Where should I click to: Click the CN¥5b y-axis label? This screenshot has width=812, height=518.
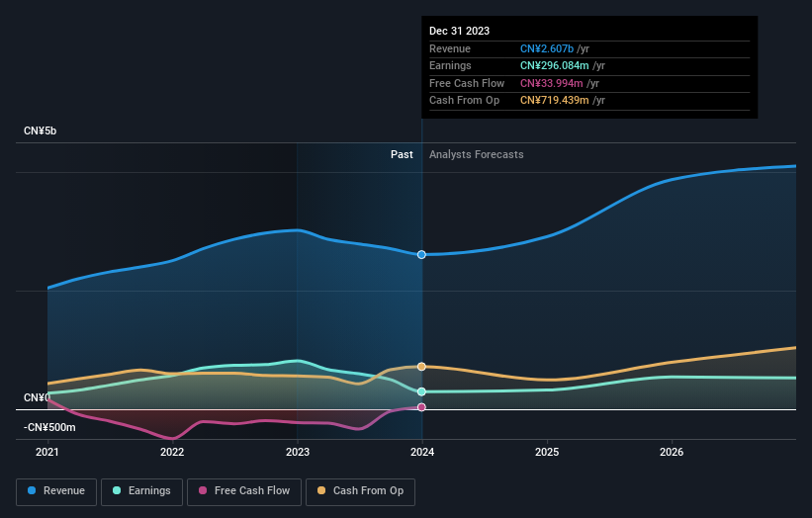coord(40,130)
